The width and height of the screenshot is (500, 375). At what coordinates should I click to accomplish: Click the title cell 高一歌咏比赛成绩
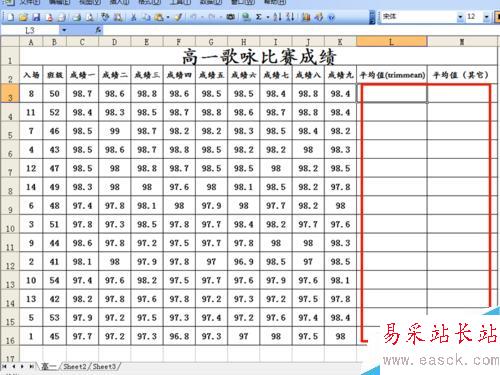(259, 57)
